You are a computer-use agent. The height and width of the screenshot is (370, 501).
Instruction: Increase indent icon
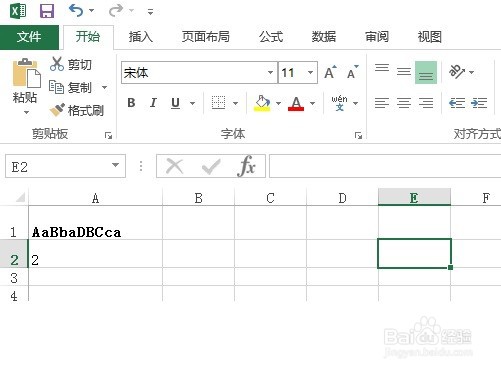[x=479, y=103]
